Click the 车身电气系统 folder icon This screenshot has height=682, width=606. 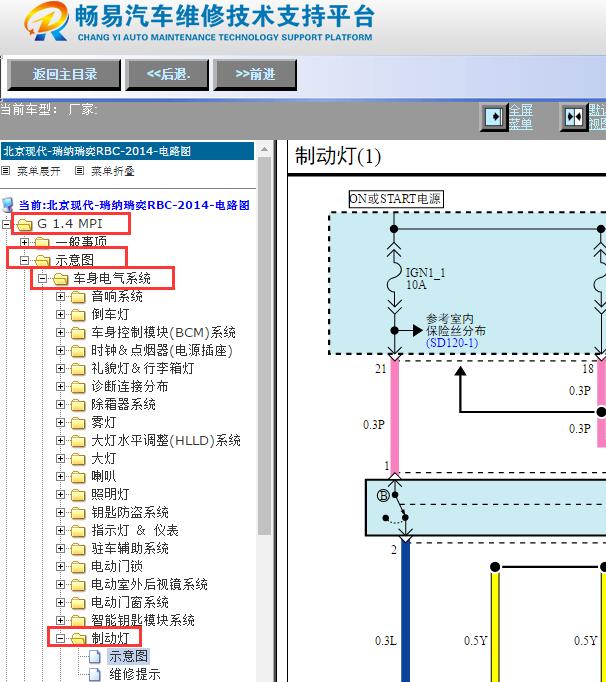point(60,278)
